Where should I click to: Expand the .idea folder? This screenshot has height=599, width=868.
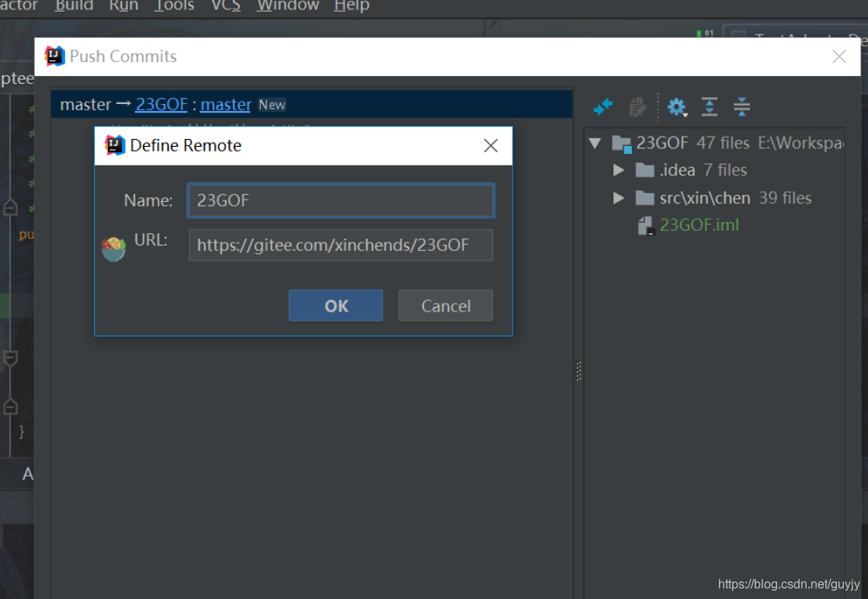click(619, 169)
